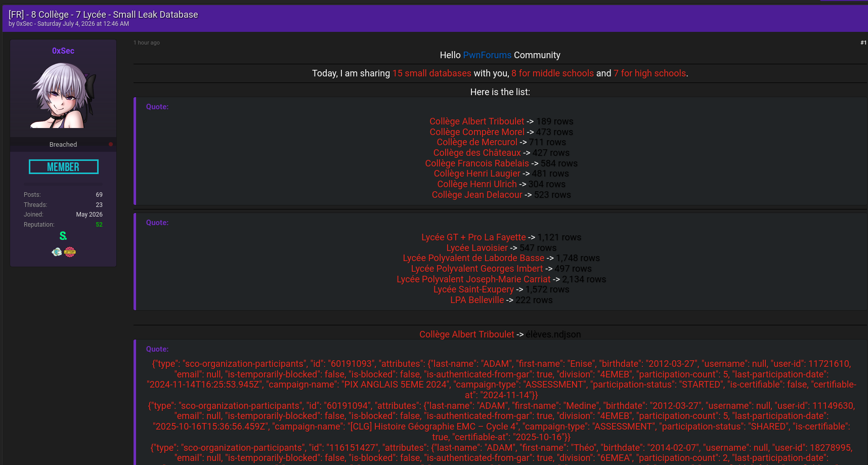This screenshot has width=868, height=465.
Task: Click the second Quote label above lycée list
Action: point(157,223)
